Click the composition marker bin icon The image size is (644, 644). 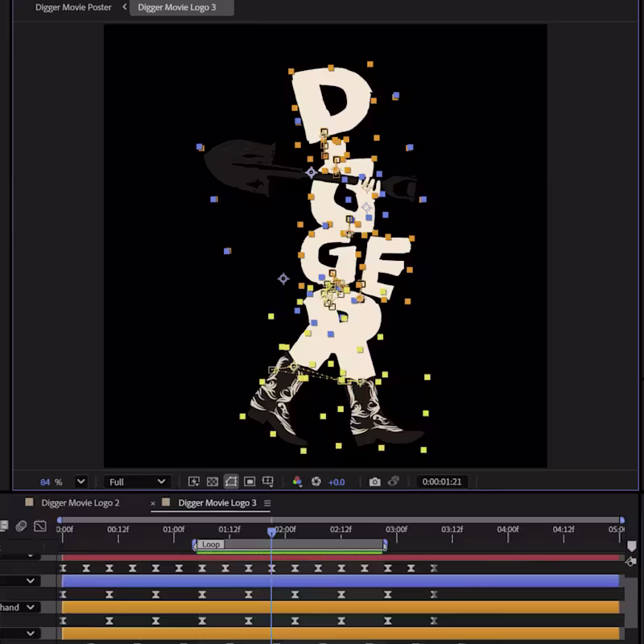[x=632, y=546]
